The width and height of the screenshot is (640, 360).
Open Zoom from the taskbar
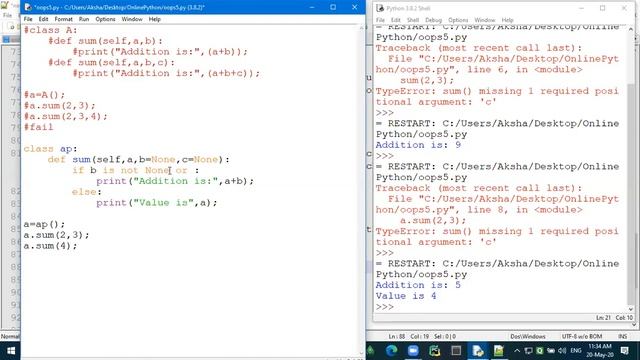click(413, 351)
